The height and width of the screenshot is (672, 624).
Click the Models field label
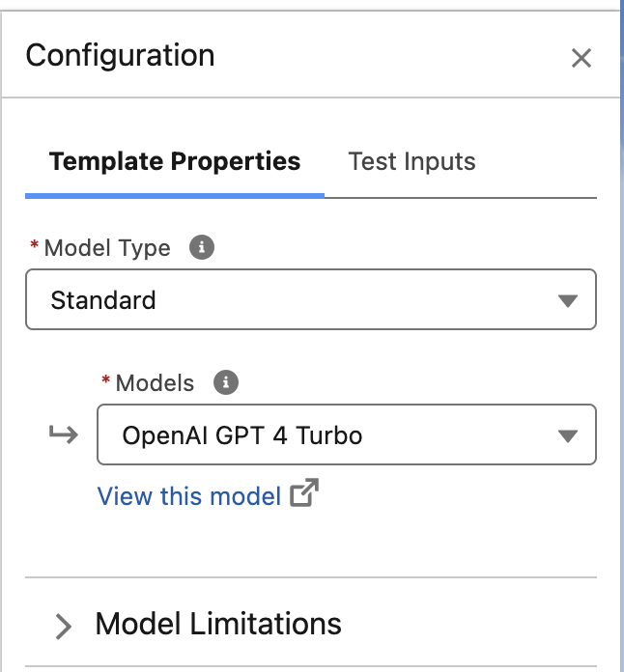(155, 383)
